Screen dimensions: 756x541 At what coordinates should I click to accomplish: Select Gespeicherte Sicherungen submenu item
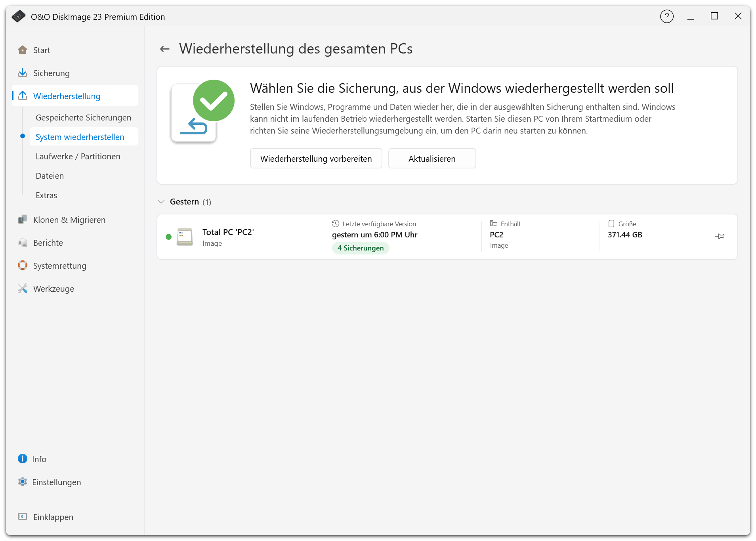click(x=83, y=117)
